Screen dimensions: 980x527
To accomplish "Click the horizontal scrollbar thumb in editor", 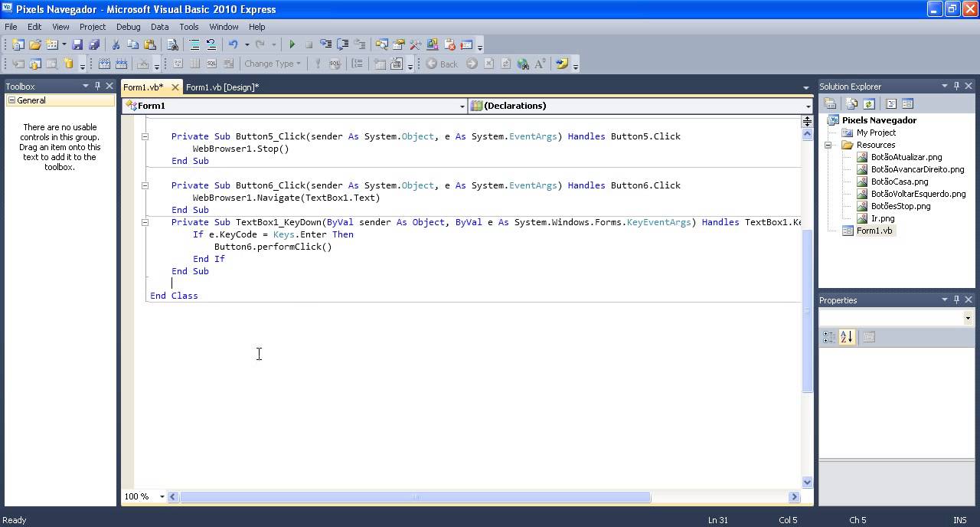I will (415, 496).
